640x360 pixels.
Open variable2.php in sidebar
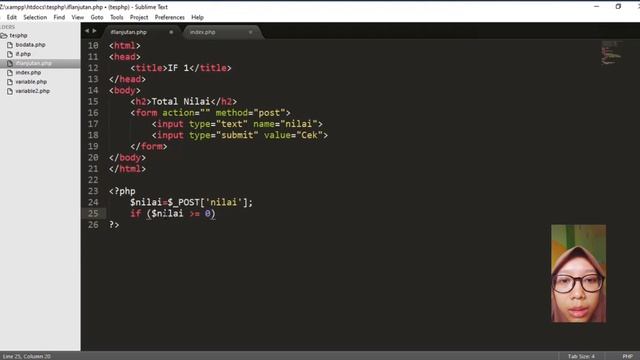pos(33,91)
